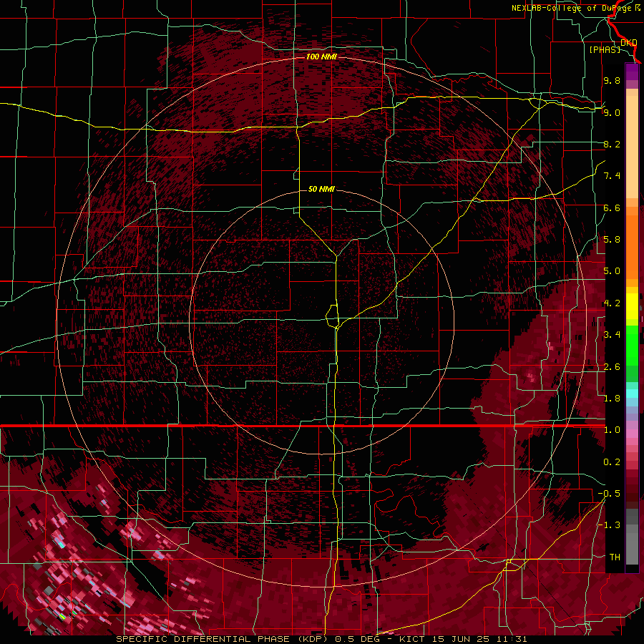
Task: Click the 1.0 value on the scale
Action: click(612, 430)
